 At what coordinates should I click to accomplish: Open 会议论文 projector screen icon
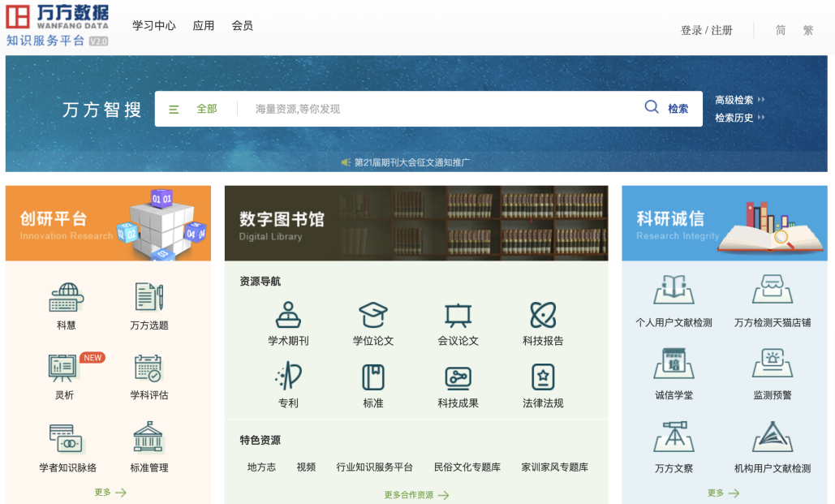(458, 316)
